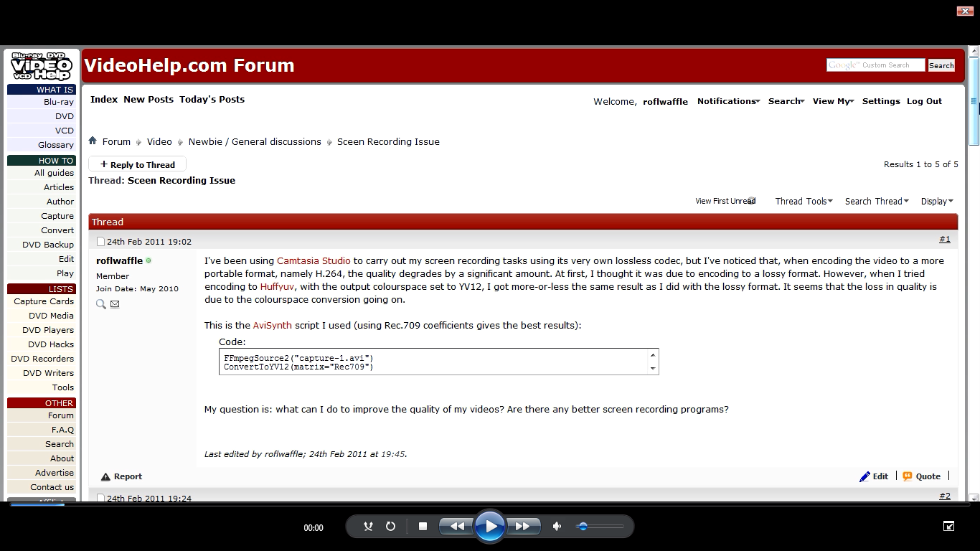Open Glossary in sidebar
The width and height of the screenshot is (980, 551).
(56, 145)
